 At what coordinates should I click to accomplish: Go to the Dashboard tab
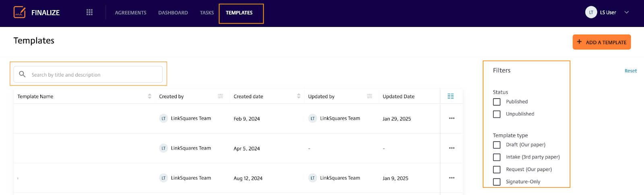point(173,13)
